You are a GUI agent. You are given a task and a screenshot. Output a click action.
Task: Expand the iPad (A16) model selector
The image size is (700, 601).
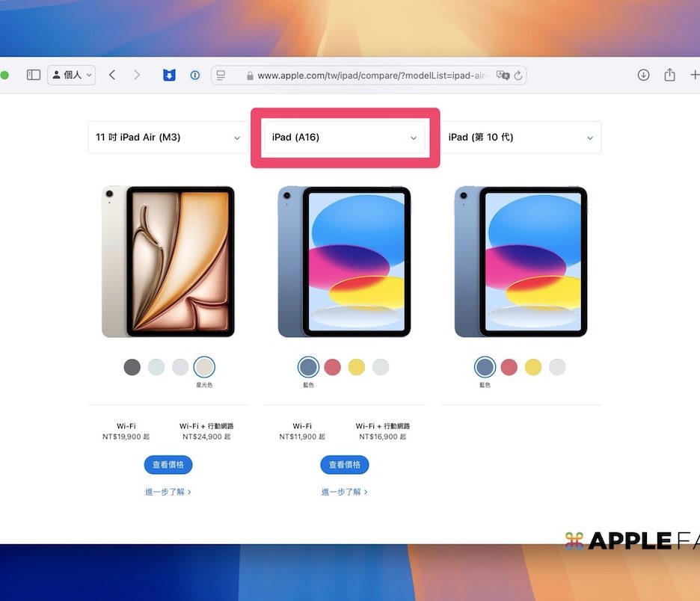click(x=345, y=138)
